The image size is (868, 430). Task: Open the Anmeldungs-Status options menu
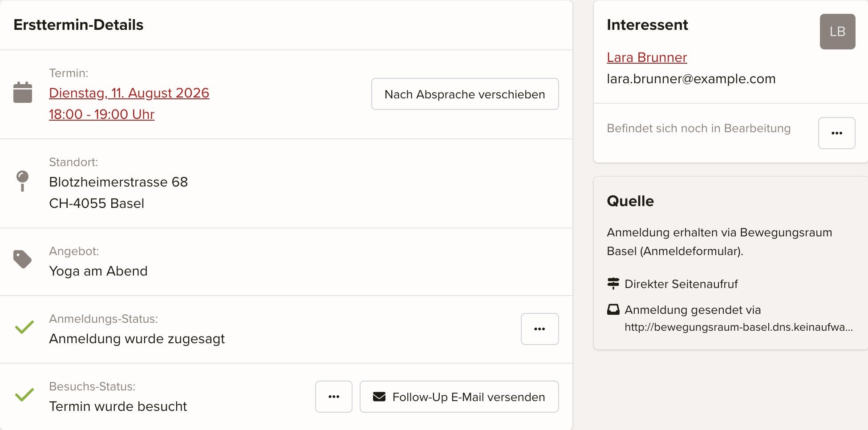click(x=540, y=329)
